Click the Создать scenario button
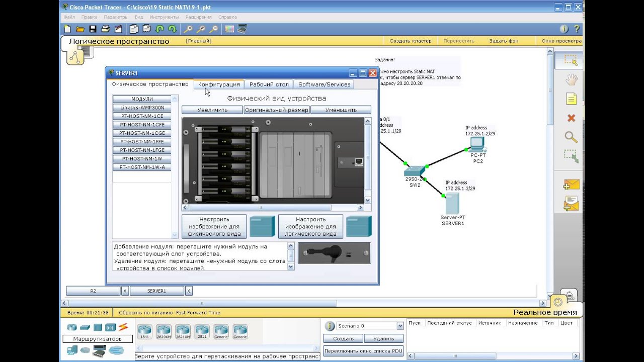644x362 pixels. [x=343, y=339]
